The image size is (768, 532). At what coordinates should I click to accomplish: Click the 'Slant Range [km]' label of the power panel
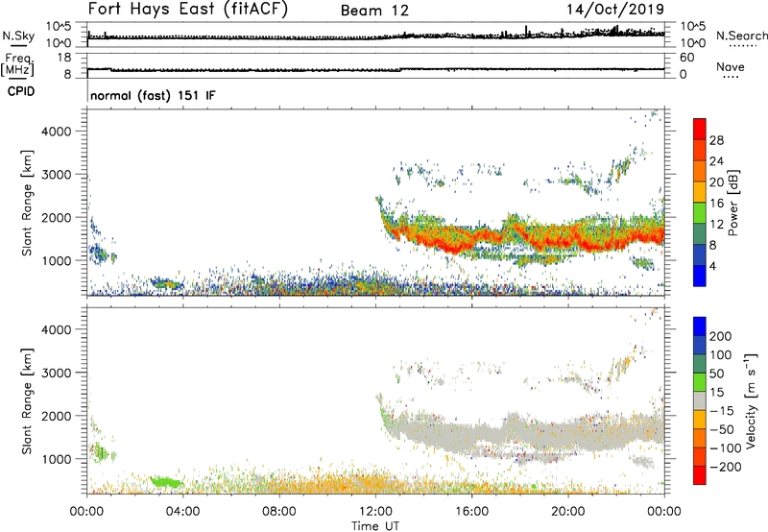(x=27, y=203)
